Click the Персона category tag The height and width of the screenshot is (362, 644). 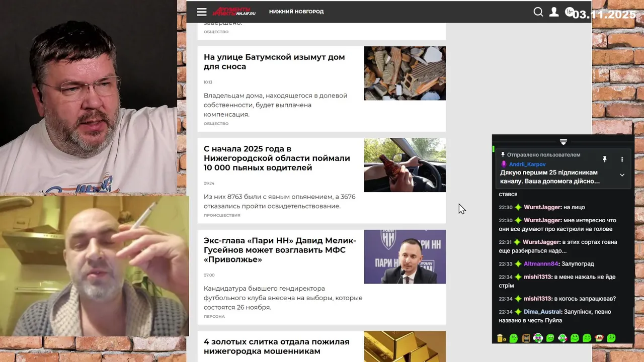[214, 317]
